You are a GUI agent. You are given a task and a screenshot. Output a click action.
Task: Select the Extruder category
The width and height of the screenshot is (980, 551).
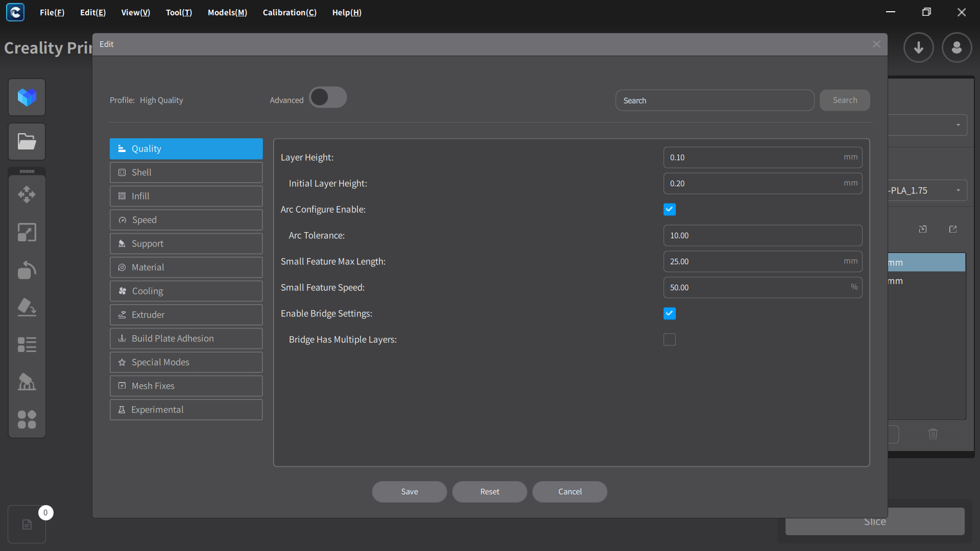[186, 315]
